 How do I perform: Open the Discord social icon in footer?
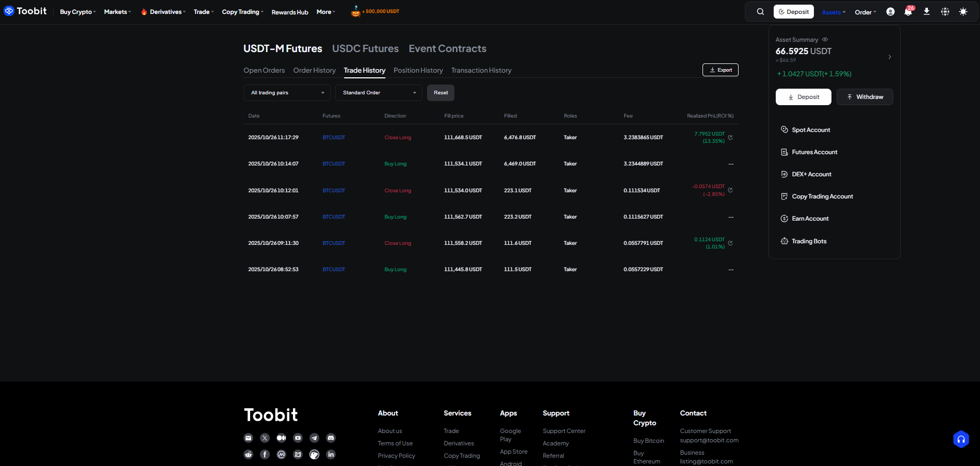tap(331, 438)
